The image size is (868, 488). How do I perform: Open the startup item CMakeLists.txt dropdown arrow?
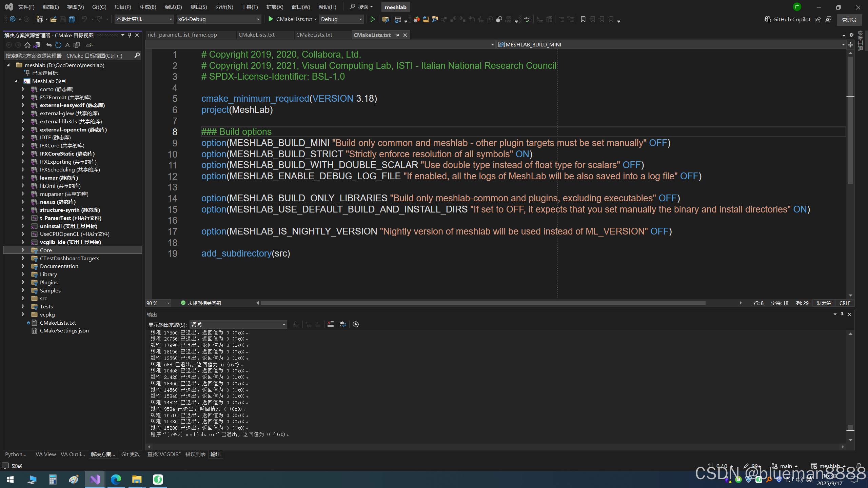coord(316,19)
